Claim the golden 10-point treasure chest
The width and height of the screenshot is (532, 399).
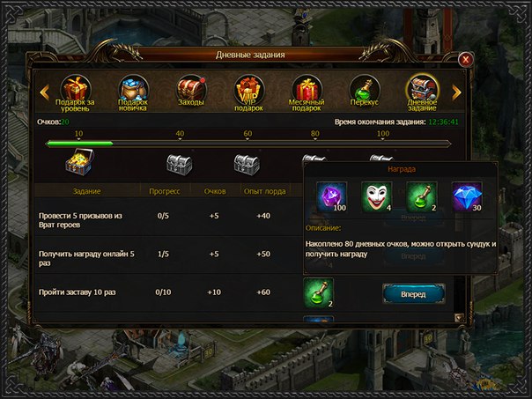[x=79, y=162]
